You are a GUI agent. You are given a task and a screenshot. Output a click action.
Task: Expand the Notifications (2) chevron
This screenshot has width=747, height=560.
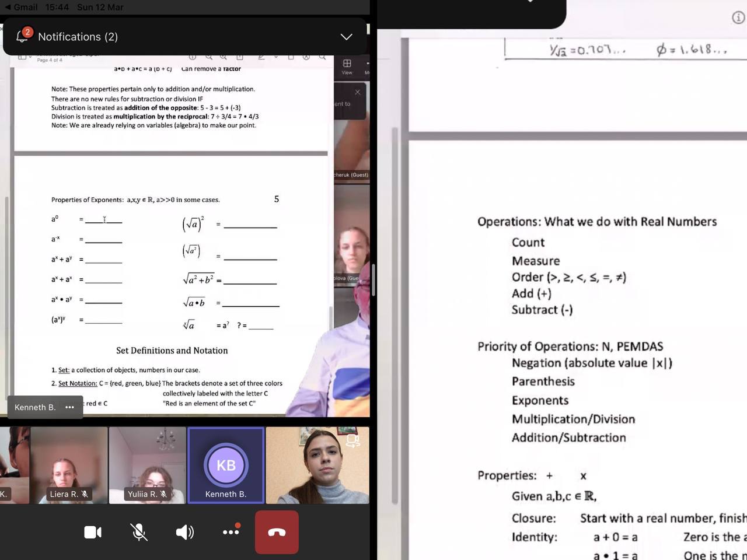point(346,37)
